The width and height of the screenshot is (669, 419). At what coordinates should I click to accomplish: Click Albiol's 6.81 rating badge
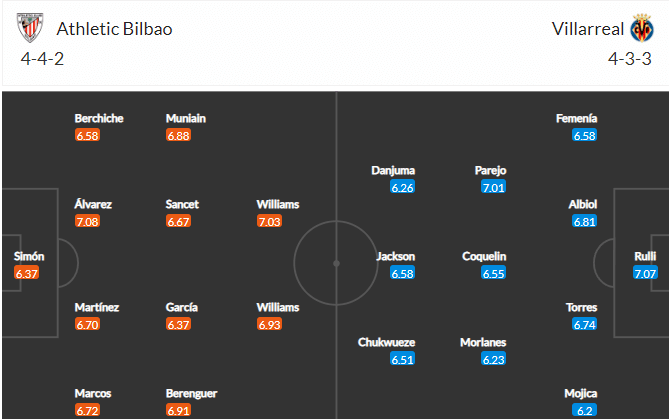(585, 221)
